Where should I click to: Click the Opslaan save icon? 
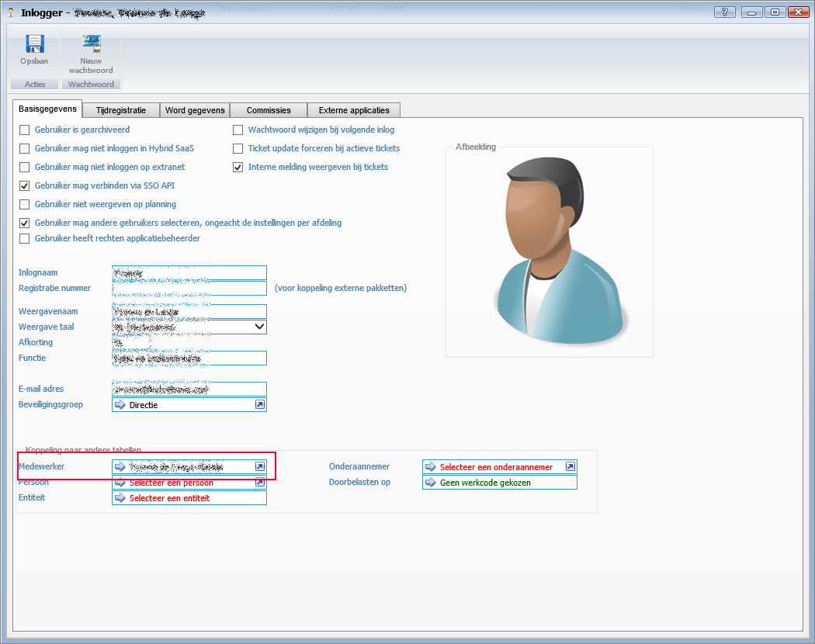(34, 45)
